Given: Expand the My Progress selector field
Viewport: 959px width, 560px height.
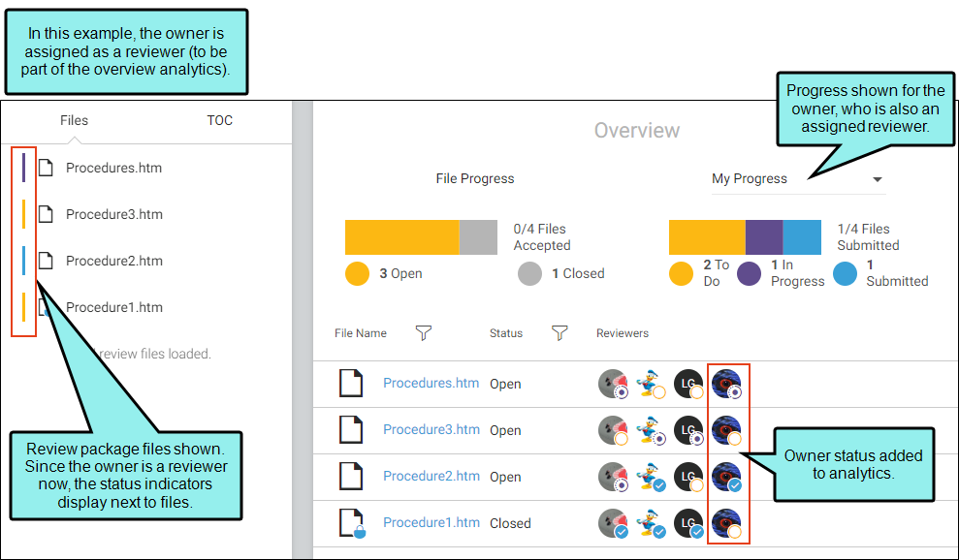Looking at the screenshot, I should 799,179.
